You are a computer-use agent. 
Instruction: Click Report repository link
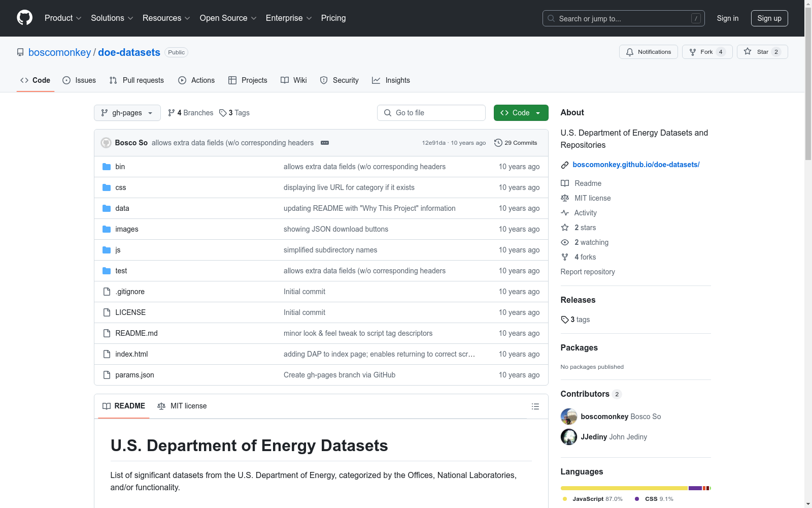click(588, 272)
